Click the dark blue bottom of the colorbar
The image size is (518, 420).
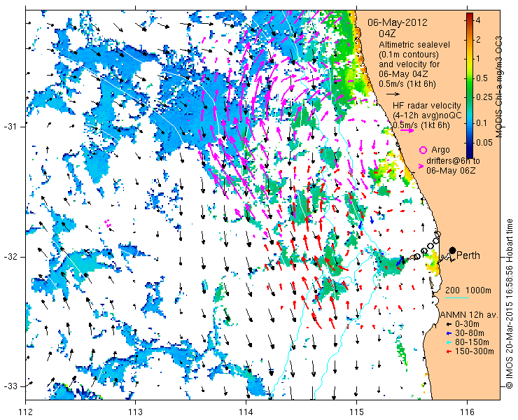tap(470, 153)
